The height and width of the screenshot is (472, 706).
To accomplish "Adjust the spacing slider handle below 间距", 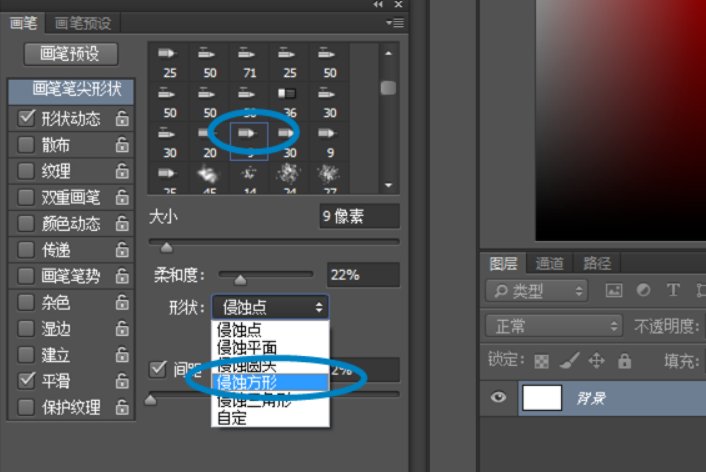I will pyautogui.click(x=150, y=399).
